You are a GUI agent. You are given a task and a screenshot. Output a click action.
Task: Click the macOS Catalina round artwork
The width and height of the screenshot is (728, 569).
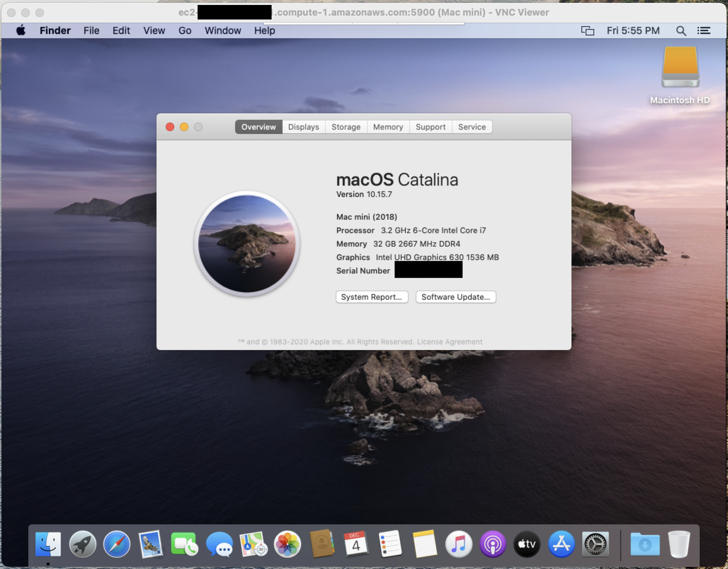pos(247,244)
